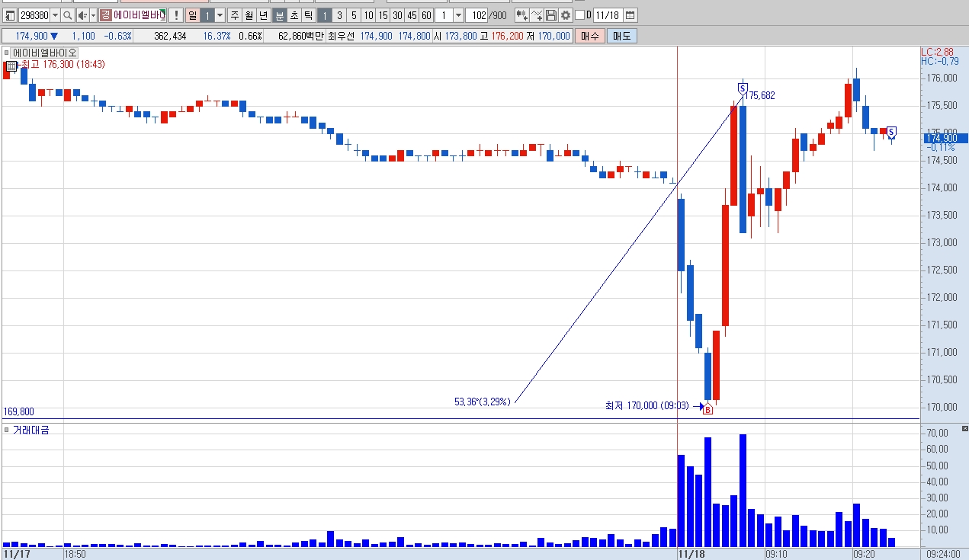This screenshot has height=560, width=969.
Task: Click the speaker sound alert icon
Action: click(82, 15)
